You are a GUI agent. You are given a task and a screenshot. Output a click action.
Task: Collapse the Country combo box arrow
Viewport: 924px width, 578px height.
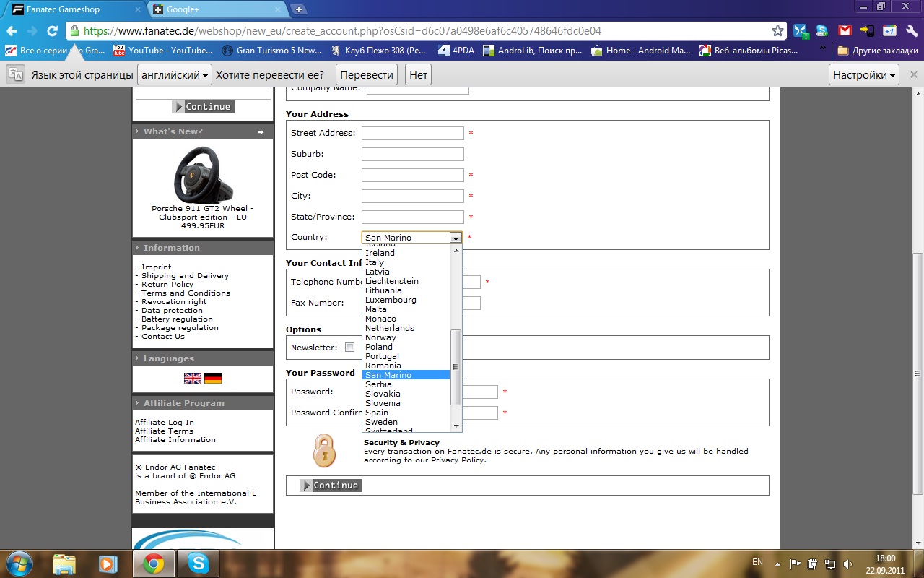pyautogui.click(x=455, y=238)
